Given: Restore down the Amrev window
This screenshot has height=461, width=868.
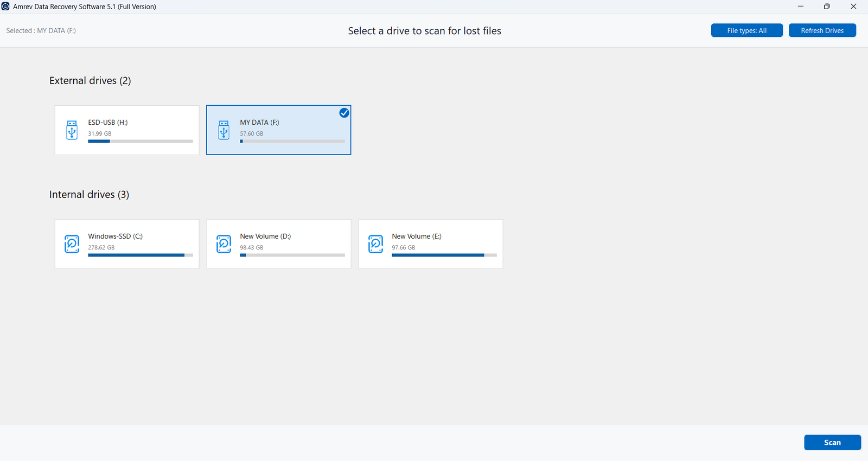Looking at the screenshot, I should click(x=827, y=7).
